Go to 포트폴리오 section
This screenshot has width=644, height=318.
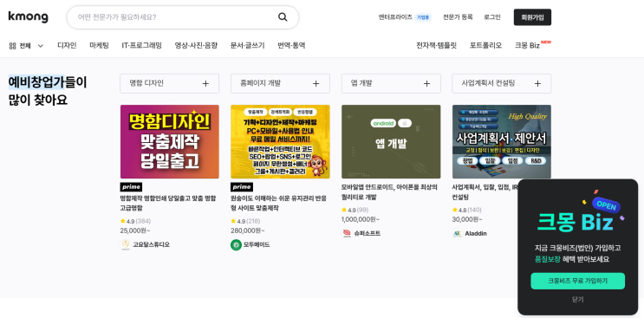click(x=485, y=46)
